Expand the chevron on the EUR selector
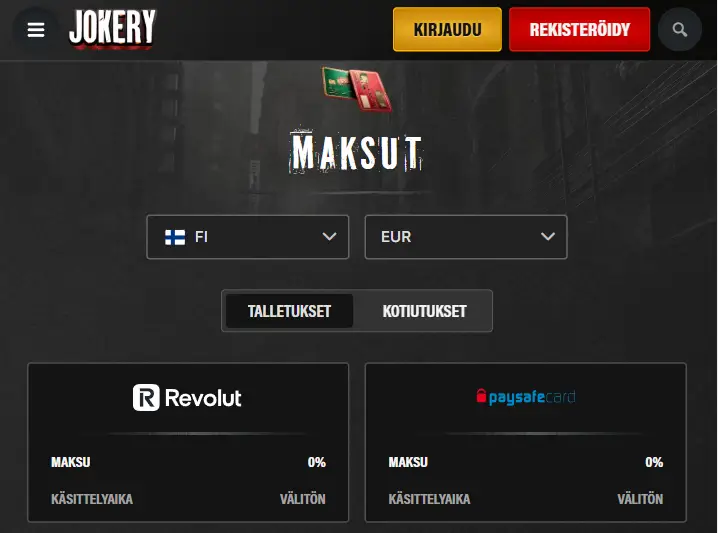Image resolution: width=718 pixels, height=533 pixels. click(x=548, y=237)
